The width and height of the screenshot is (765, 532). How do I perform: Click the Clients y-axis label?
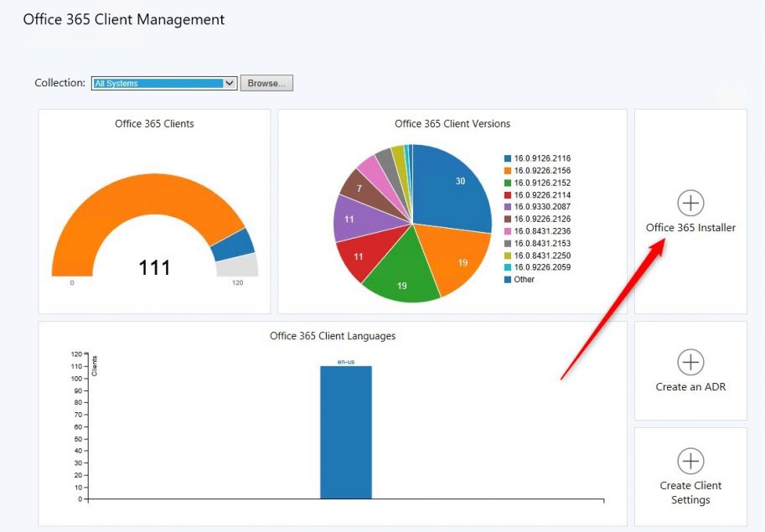click(x=95, y=366)
